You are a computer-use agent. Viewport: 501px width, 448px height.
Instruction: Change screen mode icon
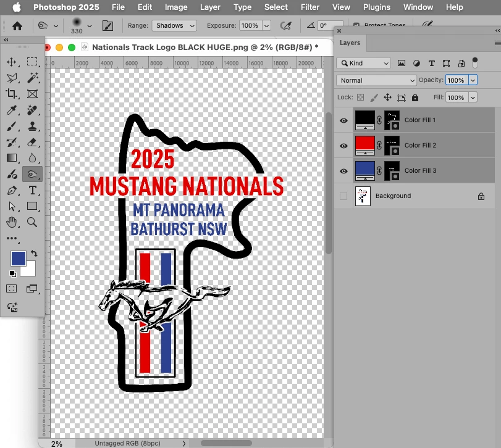(x=32, y=289)
